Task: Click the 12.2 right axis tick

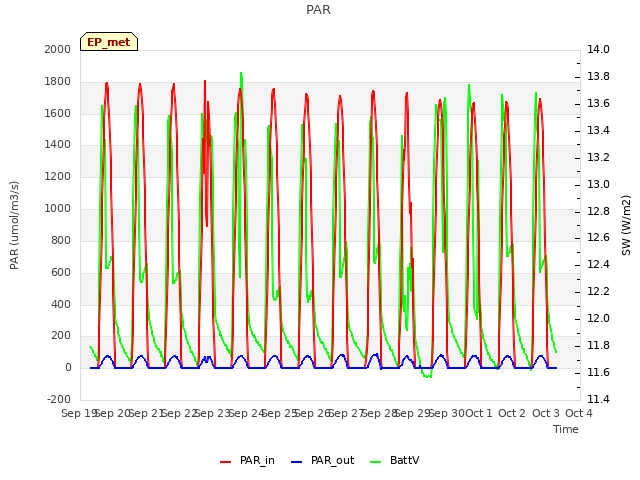Action: point(598,291)
